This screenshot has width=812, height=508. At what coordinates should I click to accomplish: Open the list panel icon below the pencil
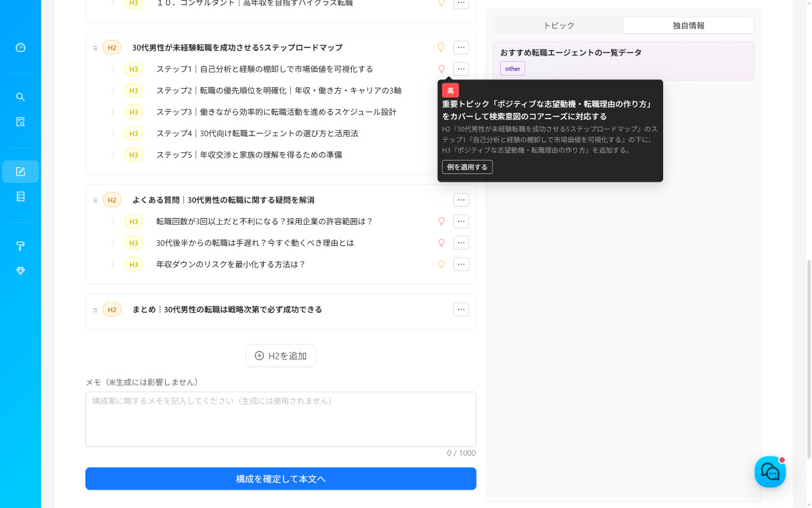pyautogui.click(x=20, y=196)
